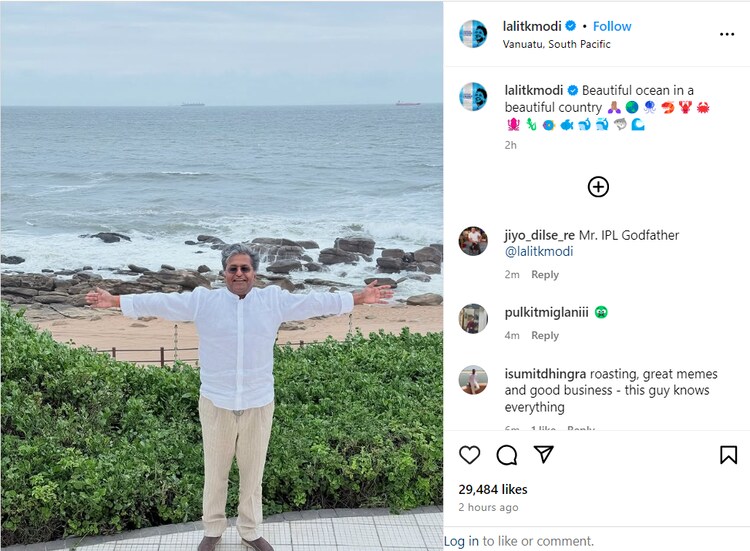Follow lalitkmodi
750x551 pixels.
click(612, 26)
